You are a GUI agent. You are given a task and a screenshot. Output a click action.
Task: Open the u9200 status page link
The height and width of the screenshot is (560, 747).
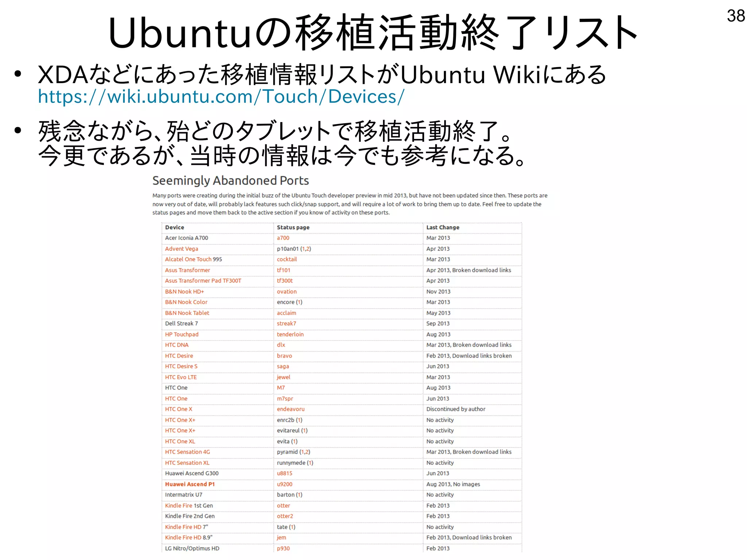[x=285, y=485]
